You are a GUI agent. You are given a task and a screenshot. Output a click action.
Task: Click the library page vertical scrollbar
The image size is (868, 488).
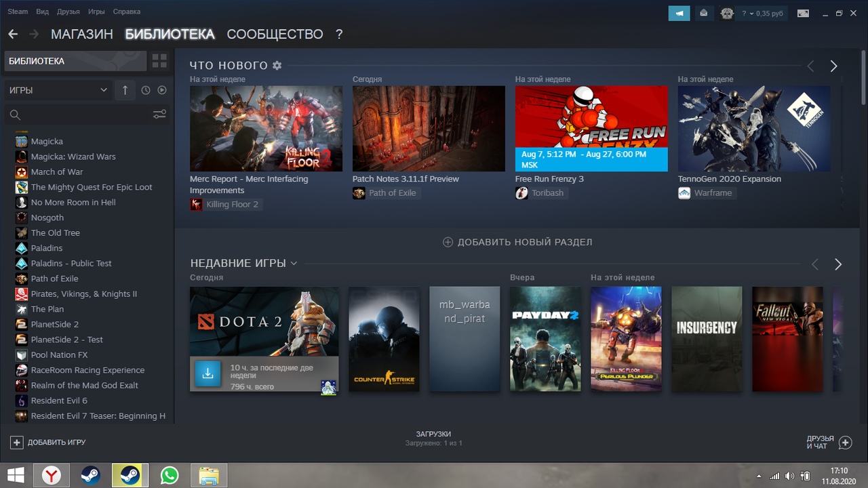[863, 79]
